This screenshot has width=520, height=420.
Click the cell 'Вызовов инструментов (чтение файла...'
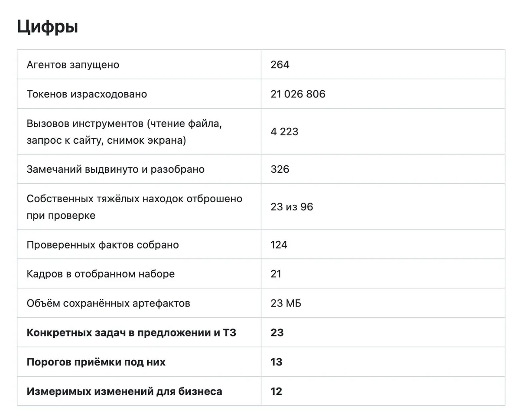pos(139,132)
